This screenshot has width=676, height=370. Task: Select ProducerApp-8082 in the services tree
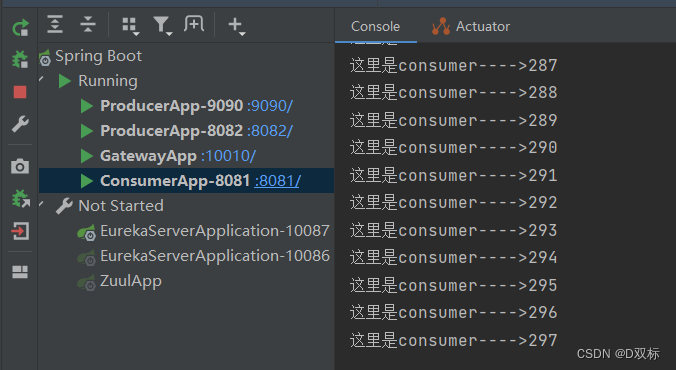pos(172,131)
